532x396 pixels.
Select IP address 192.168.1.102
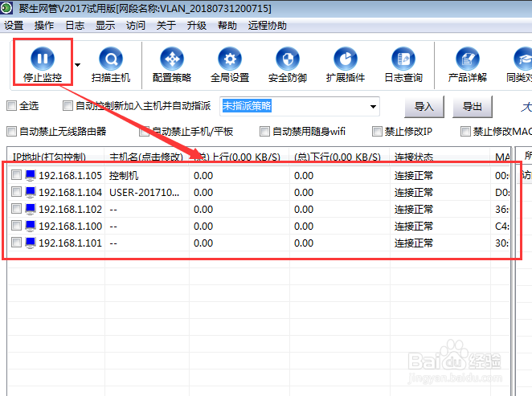(x=70, y=209)
